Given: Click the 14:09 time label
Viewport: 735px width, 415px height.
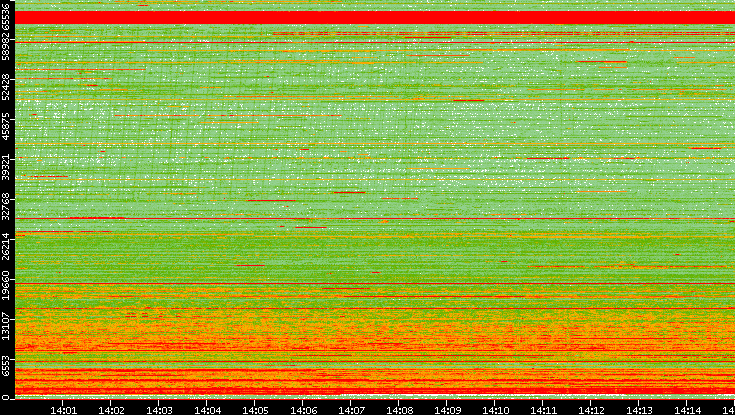Looking at the screenshot, I should pos(447,410).
